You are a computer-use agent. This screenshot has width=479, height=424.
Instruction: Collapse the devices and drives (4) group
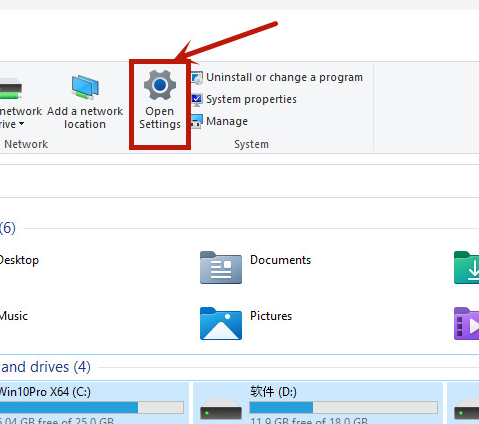pyautogui.click(x=45, y=367)
